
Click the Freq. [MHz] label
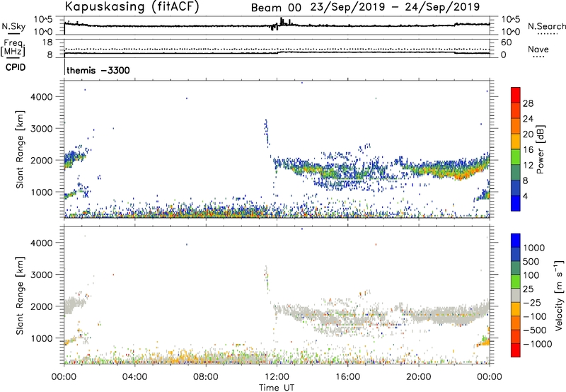(x=13, y=47)
